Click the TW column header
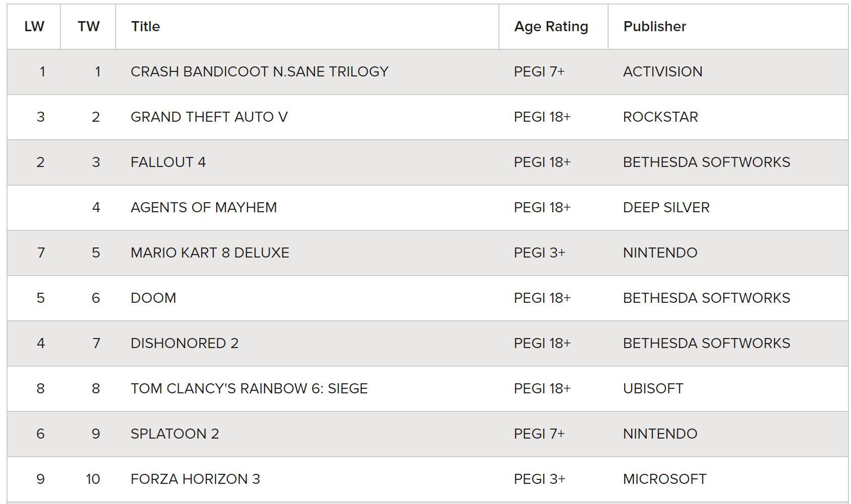This screenshot has width=851, height=504. [89, 27]
